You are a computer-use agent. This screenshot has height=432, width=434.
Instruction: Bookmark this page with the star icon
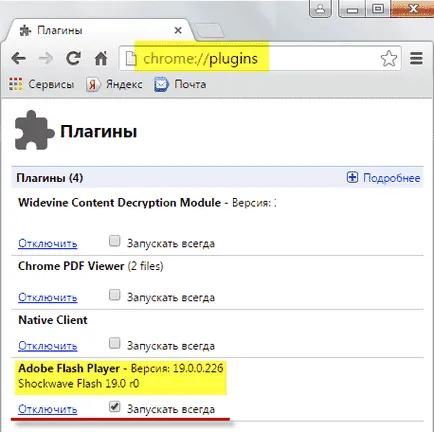[x=389, y=59]
